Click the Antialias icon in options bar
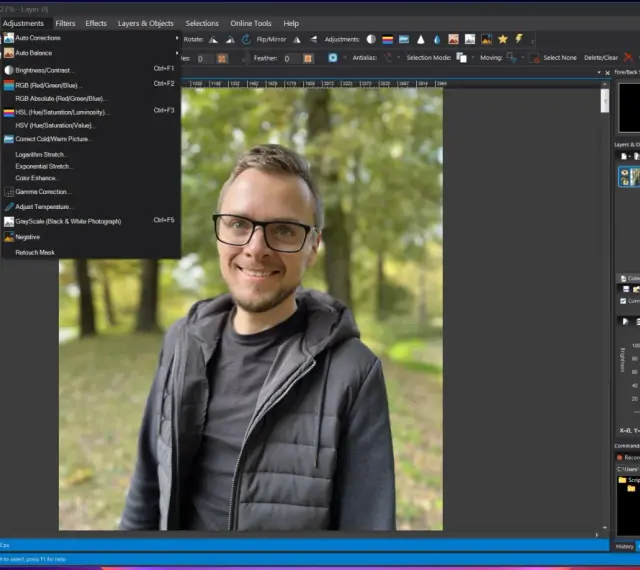The image size is (640, 570). click(x=388, y=58)
